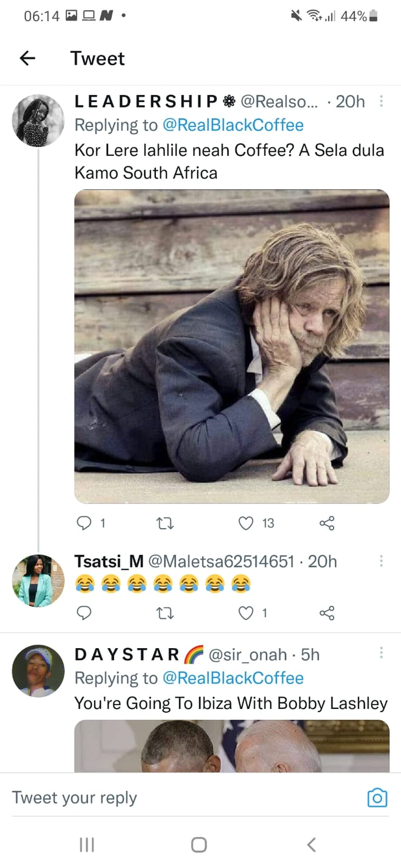The image size is (401, 868).
Task: Open camera icon in reply bar
Action: click(377, 798)
